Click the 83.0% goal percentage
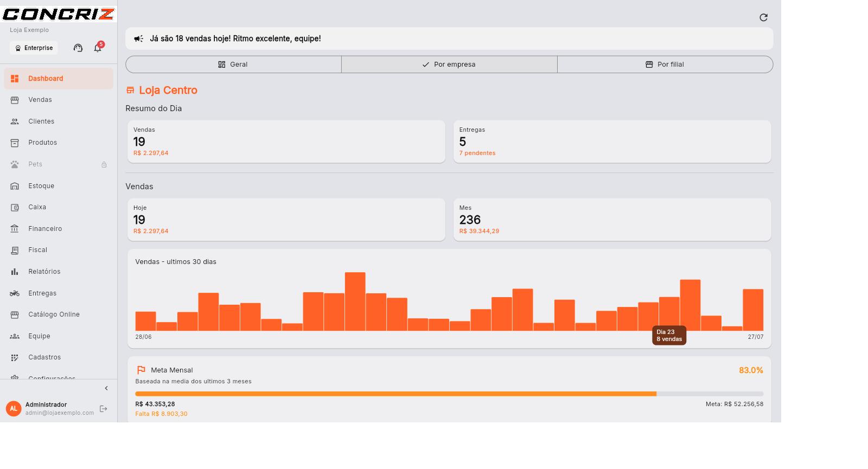This screenshot has height=469, width=868. click(751, 370)
